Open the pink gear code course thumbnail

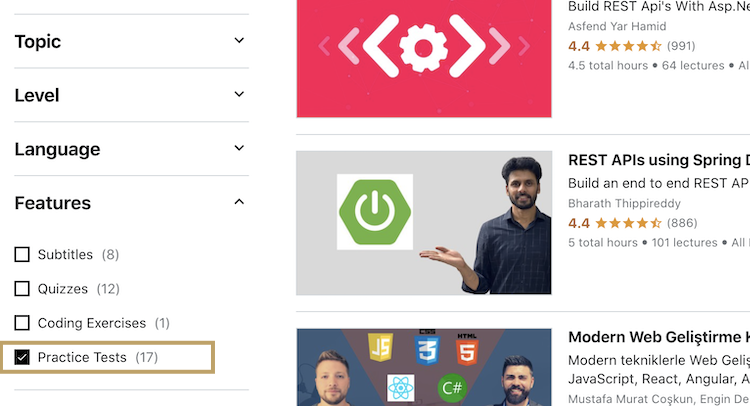(x=424, y=58)
